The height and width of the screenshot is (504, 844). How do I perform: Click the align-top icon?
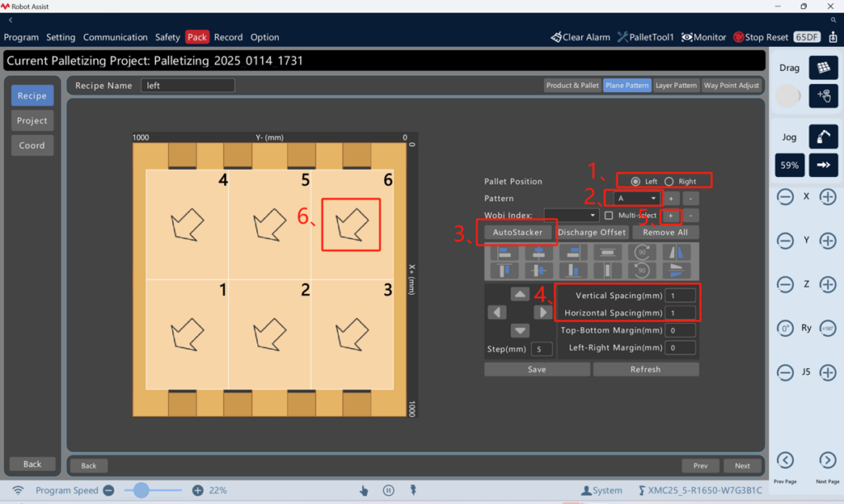point(504,270)
